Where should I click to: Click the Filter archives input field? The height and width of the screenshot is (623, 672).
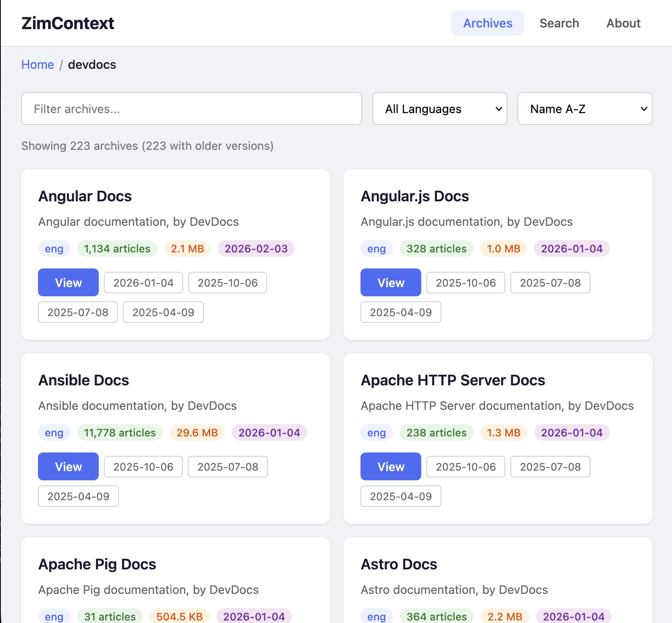tap(191, 109)
